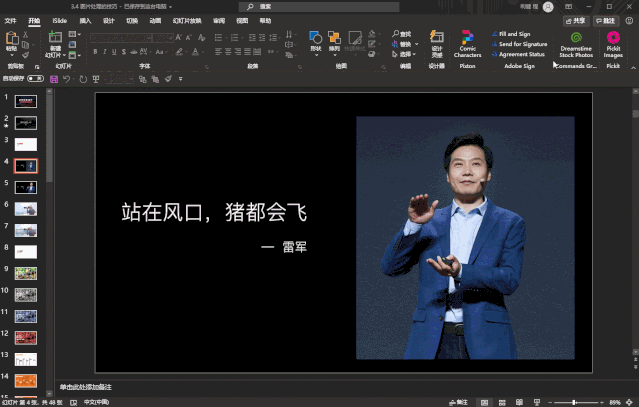Toggle Underline formatting

pos(114,52)
